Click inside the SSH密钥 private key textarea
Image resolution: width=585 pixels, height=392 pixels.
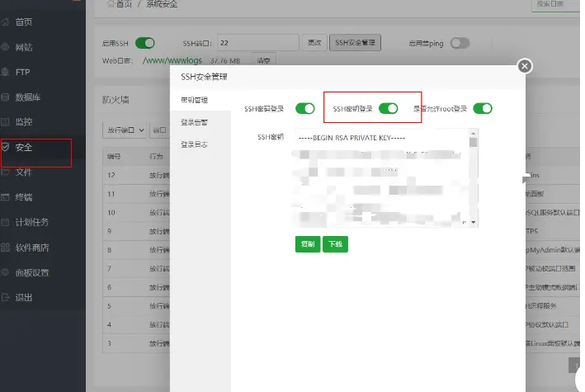click(386, 177)
